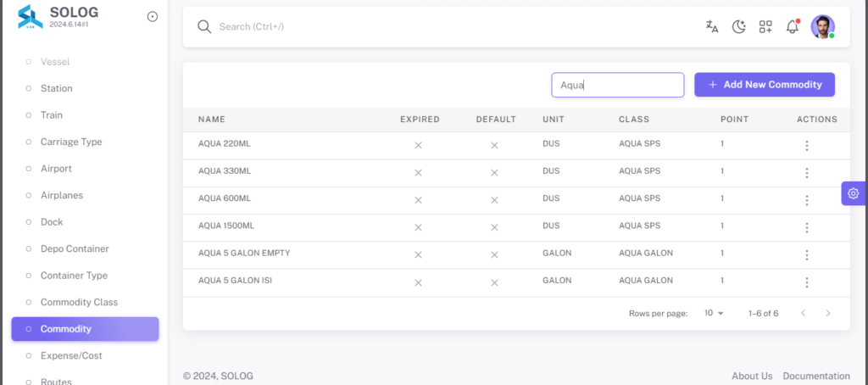
Task: Switch theme using the moon icon
Action: 739,26
